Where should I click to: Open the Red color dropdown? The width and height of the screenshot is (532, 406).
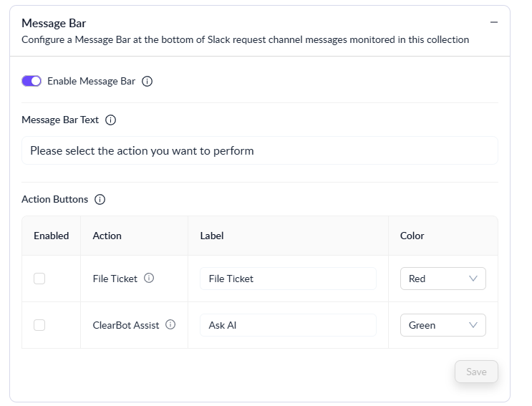(442, 279)
